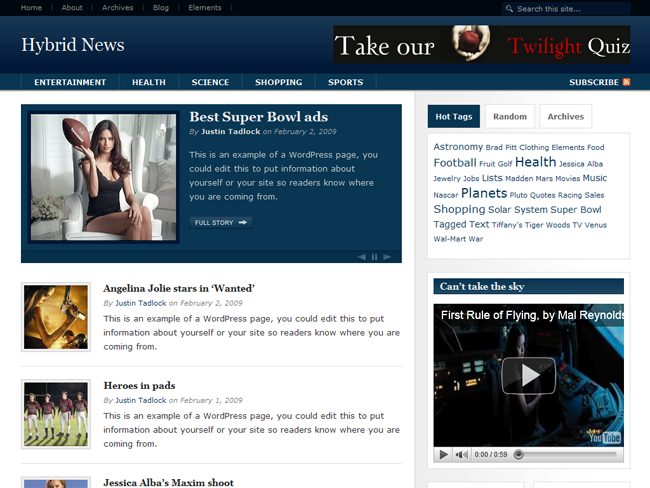The height and width of the screenshot is (488, 650).
Task: Open the Sports category
Action: [345, 82]
